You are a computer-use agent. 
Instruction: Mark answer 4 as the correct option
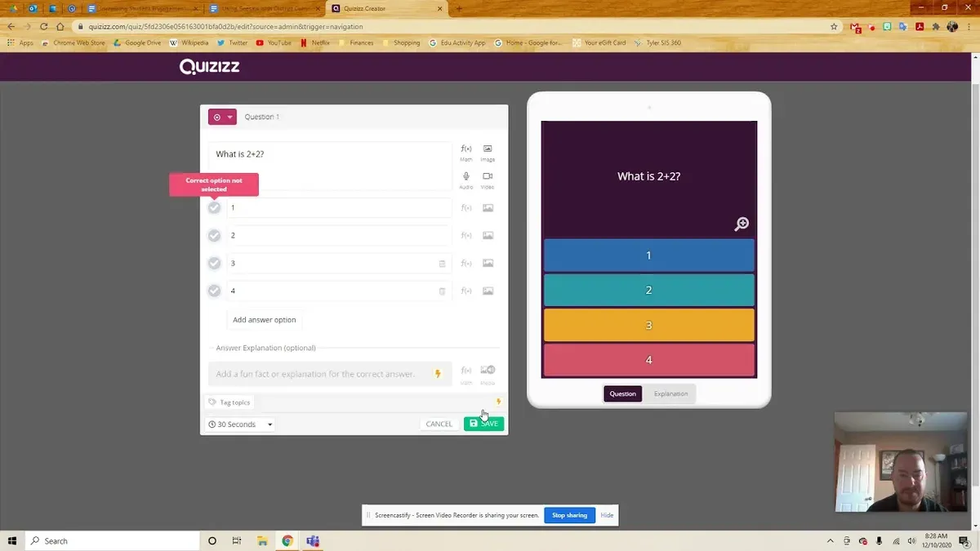coord(214,291)
